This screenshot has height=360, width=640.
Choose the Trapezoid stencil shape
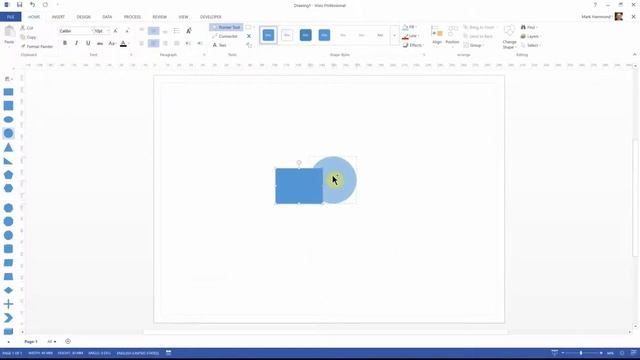click(x=8, y=277)
